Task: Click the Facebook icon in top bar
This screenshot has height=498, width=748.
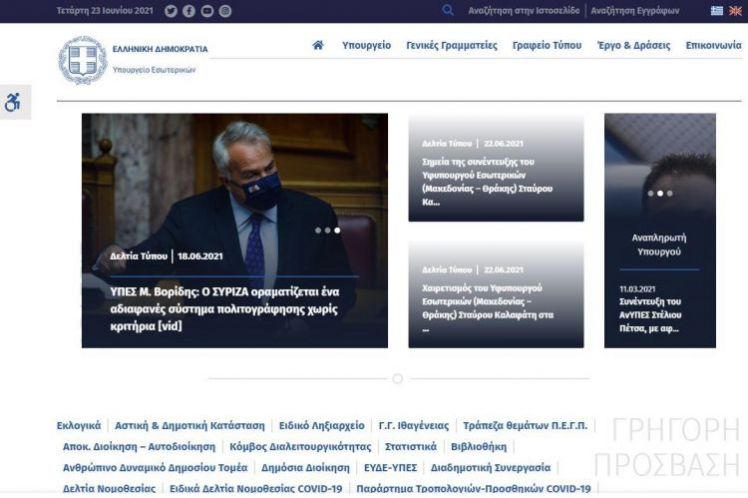Action: click(189, 11)
